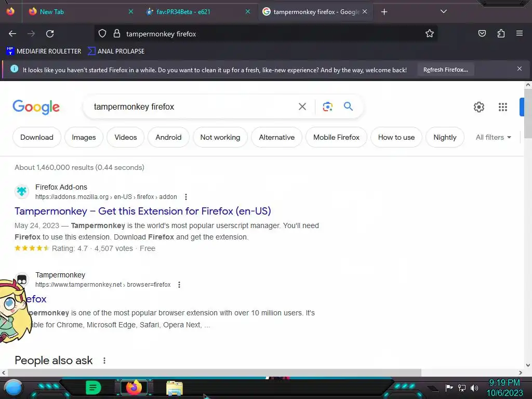Image resolution: width=532 pixels, height=399 pixels.
Task: Open the options dots next to tampermonkey.net result
Action: coord(179,285)
